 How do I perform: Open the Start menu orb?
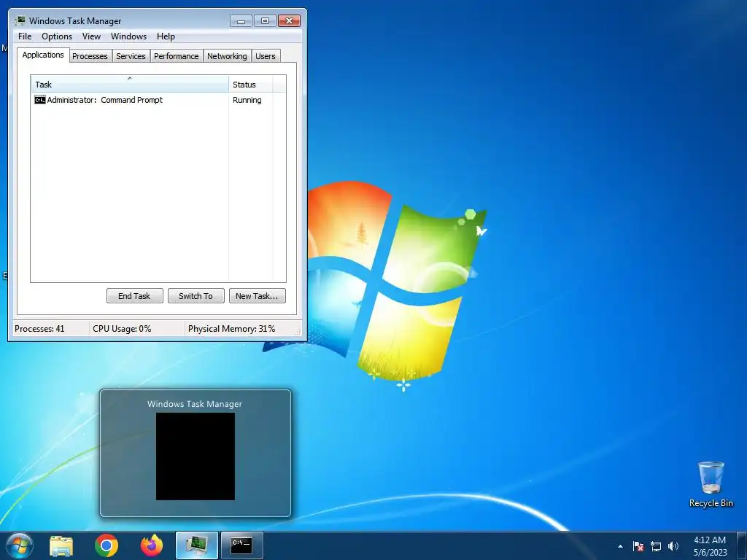click(20, 545)
